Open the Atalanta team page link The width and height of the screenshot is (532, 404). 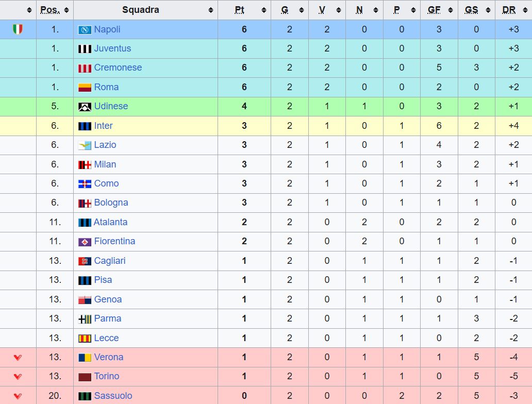pyautogui.click(x=110, y=222)
